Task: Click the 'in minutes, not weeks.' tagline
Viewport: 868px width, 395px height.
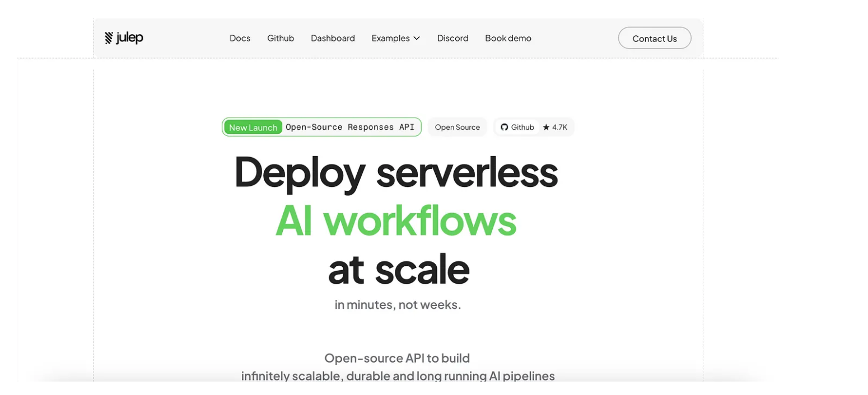Action: coord(398,305)
